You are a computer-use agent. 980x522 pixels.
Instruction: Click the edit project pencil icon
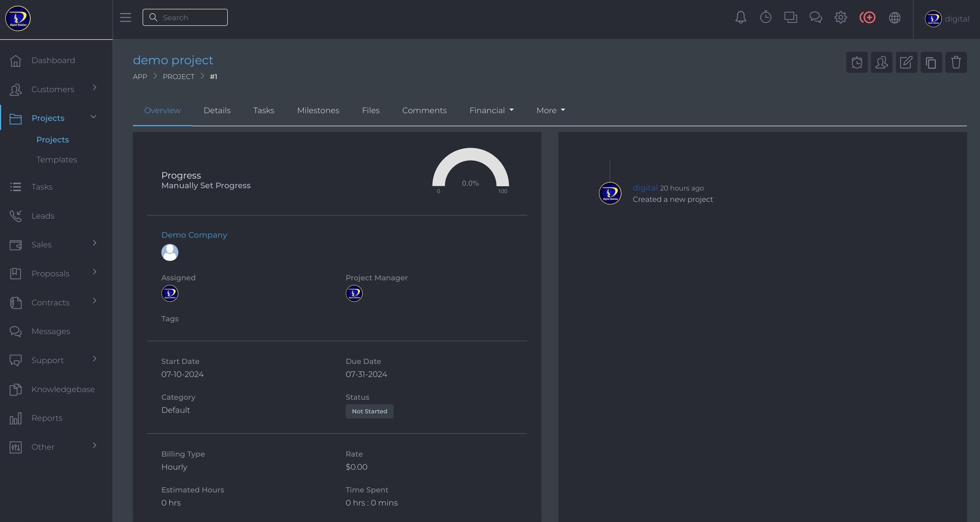pyautogui.click(x=906, y=63)
